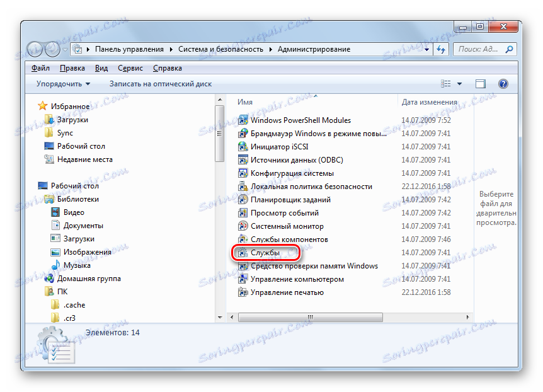The image size is (543, 392).
Task: Click Записать на оптический диск button
Action: 161,84
